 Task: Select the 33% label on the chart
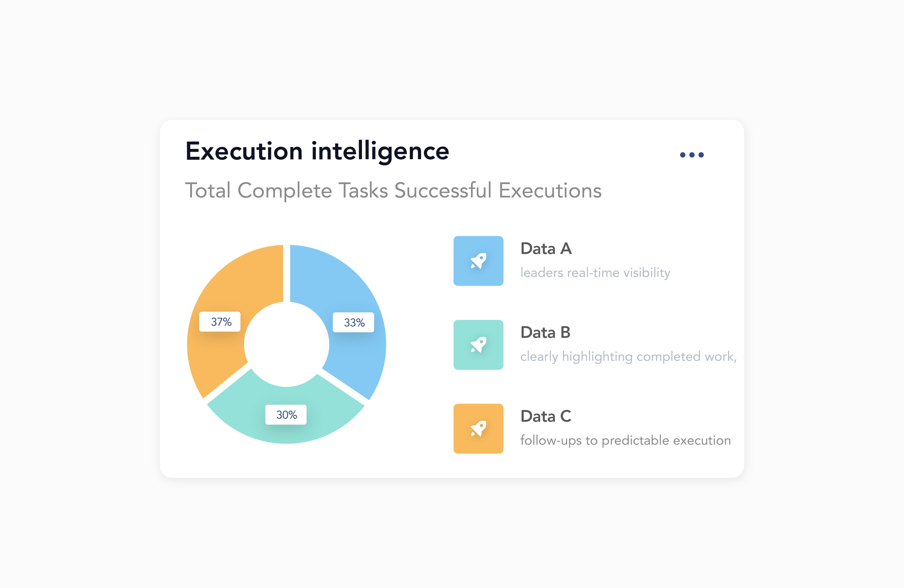click(354, 323)
